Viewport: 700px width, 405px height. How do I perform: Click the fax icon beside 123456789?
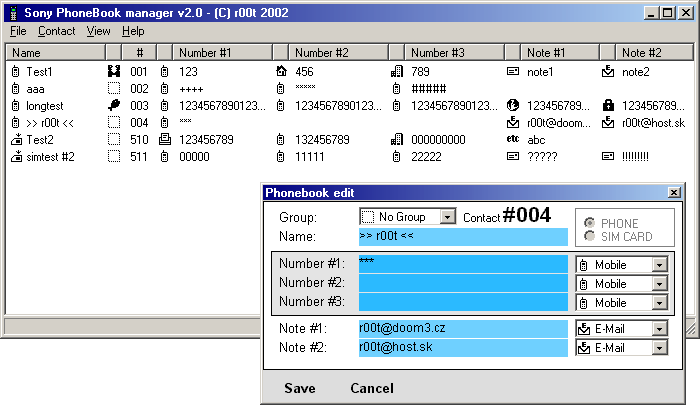point(165,139)
